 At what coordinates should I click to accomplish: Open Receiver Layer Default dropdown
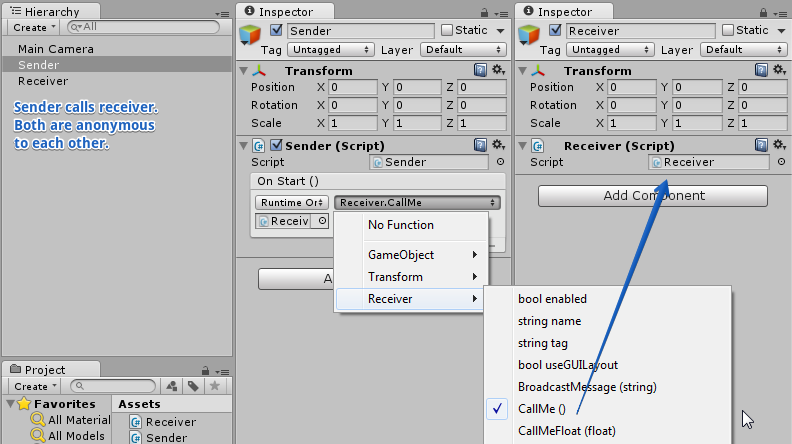pyautogui.click(x=742, y=50)
